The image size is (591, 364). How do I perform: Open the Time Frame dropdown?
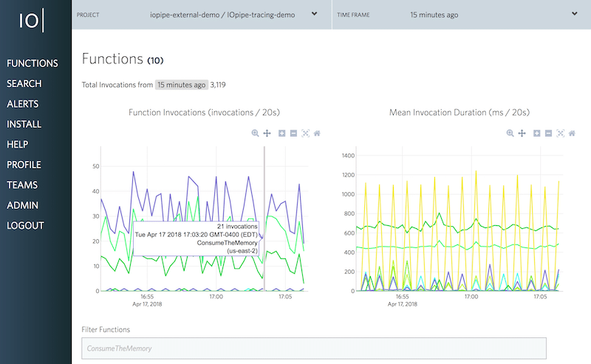[461, 15]
